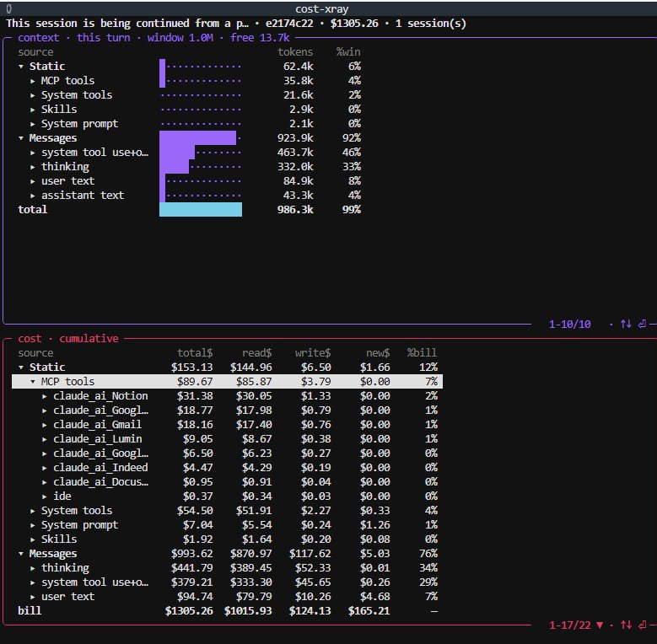Click '%bill' column header
The width and height of the screenshot is (657, 644).
423,353
